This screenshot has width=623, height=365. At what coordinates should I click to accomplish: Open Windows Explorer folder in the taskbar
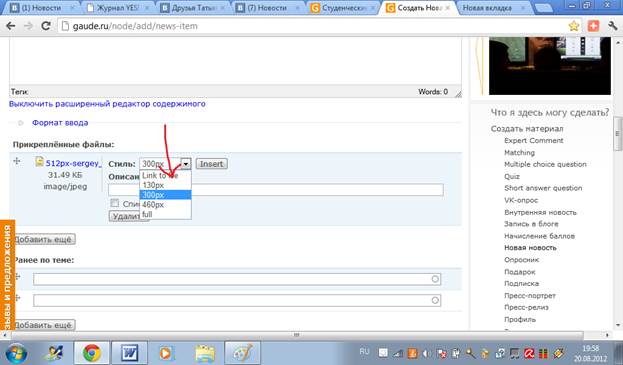[x=205, y=353]
